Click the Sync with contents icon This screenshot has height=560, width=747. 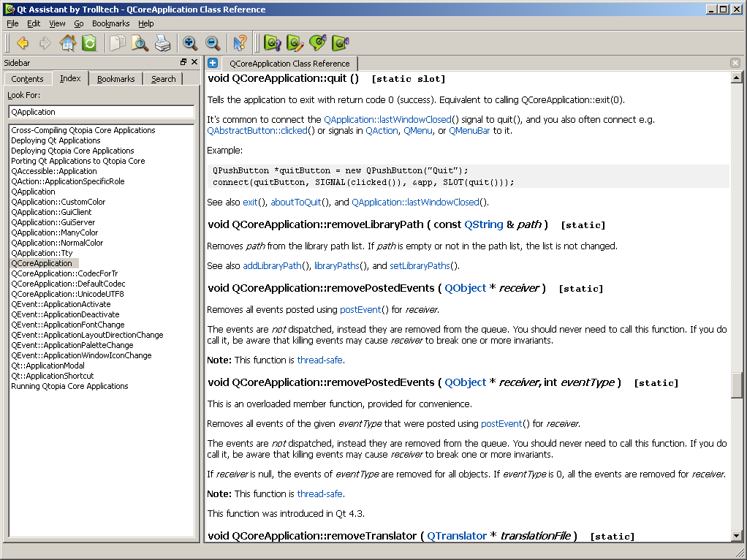[89, 43]
